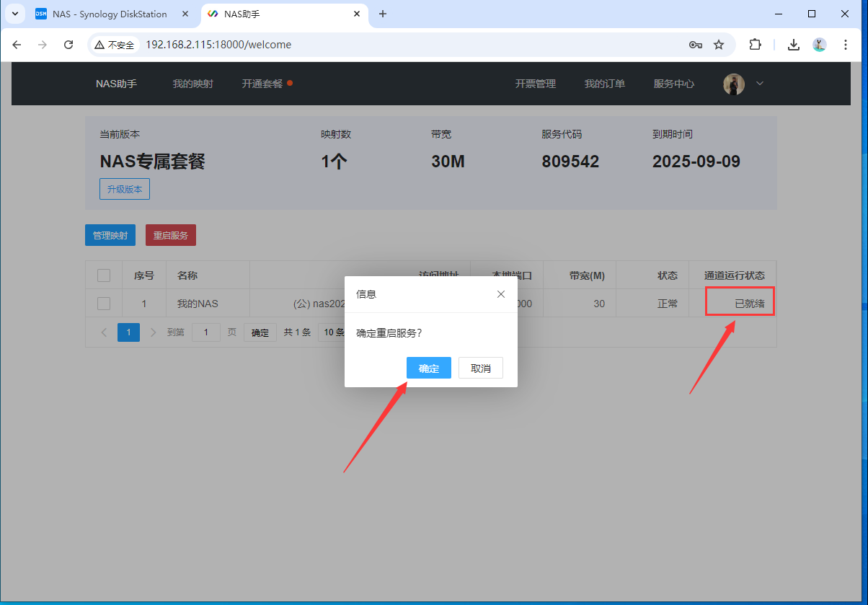Click the page number input field
Screen dimensions: 868x605
click(x=205, y=332)
